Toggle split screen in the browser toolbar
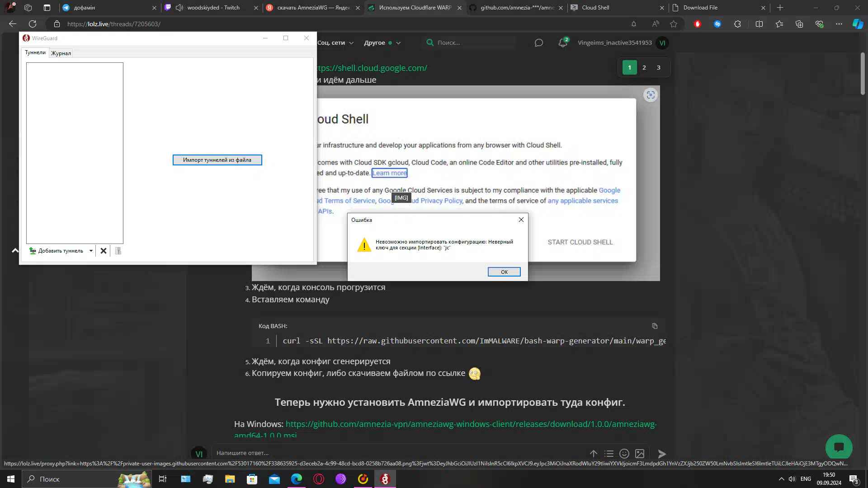 click(x=759, y=24)
